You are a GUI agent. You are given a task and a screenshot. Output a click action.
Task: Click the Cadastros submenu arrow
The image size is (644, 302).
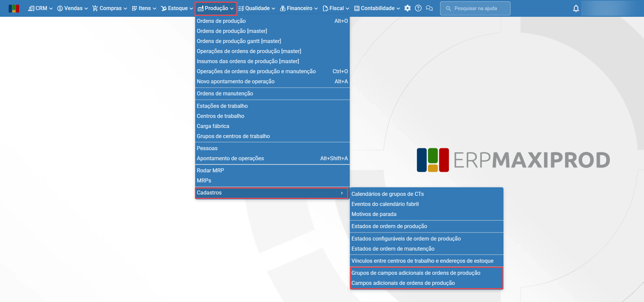(x=342, y=193)
